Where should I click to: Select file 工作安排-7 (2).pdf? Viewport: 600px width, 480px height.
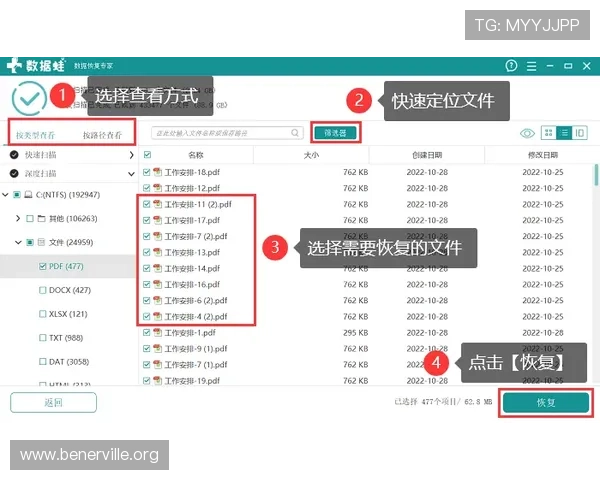tap(196, 236)
